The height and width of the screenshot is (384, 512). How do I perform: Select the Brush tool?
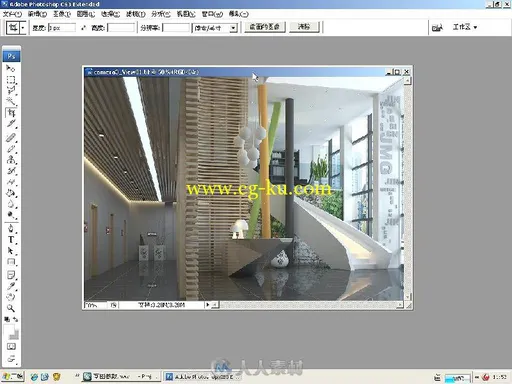click(x=11, y=149)
